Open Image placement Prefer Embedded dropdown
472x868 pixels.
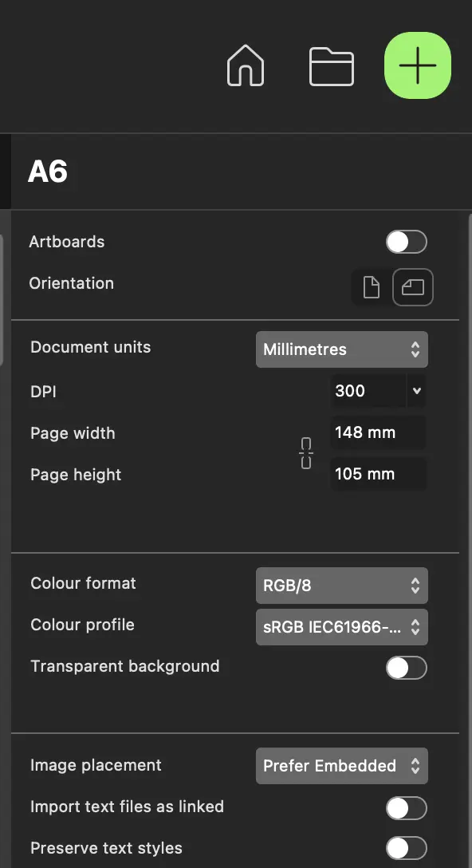(342, 766)
